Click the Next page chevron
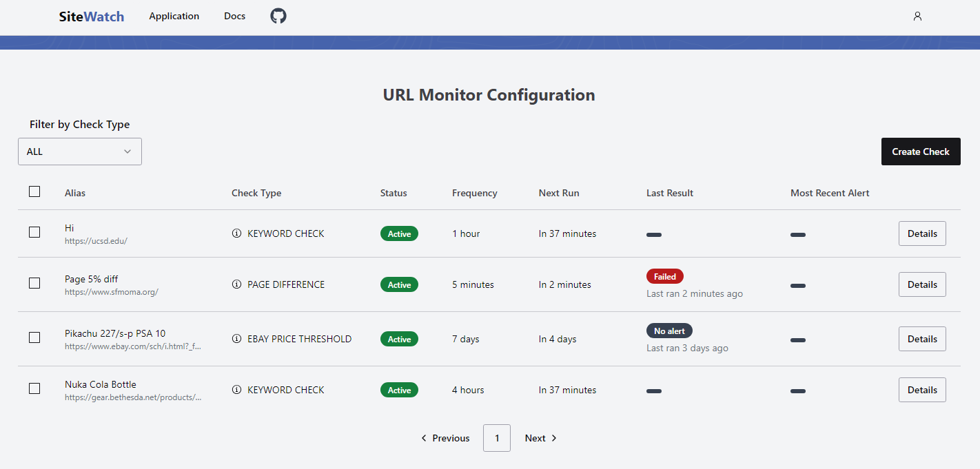Viewport: 980px width, 469px height. click(x=554, y=438)
